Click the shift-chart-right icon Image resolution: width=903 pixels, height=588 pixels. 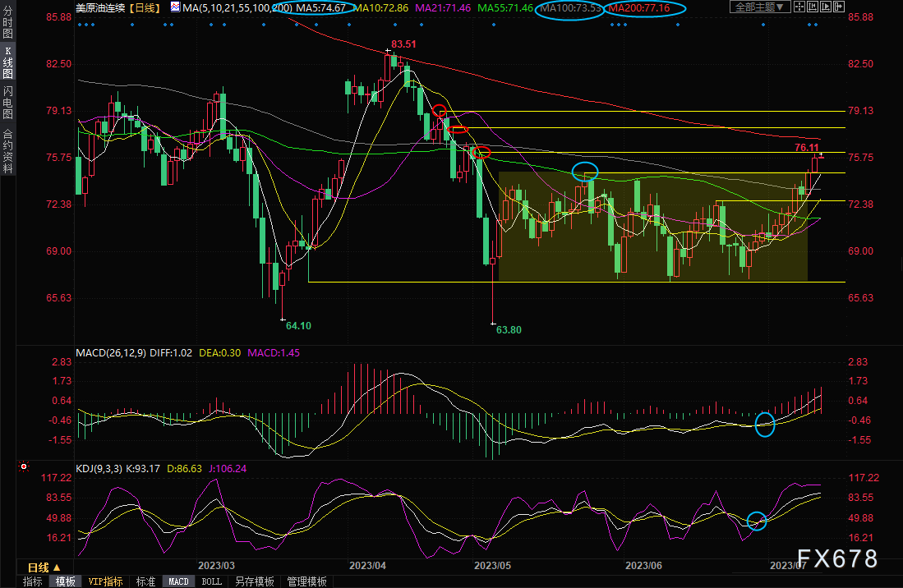pos(839,7)
